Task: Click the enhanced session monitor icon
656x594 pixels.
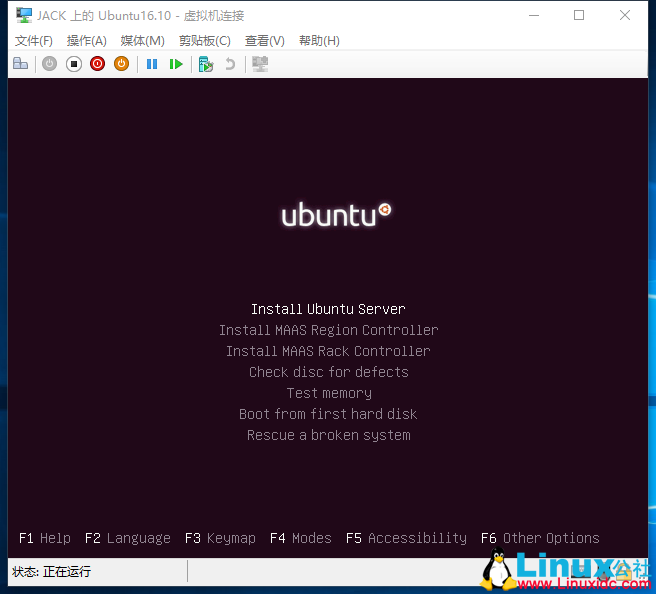Action: 260,64
